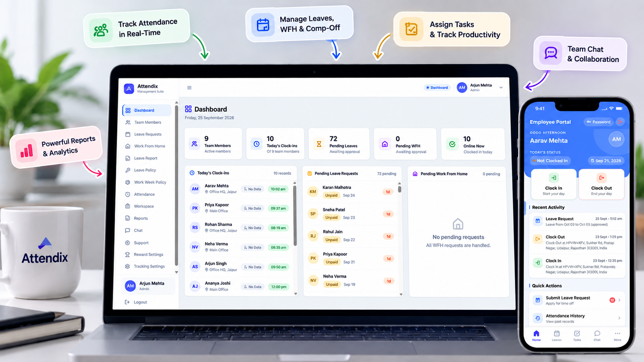644x362 pixels.
Task: Switch to the Leaves tab on phone
Action: tap(557, 336)
